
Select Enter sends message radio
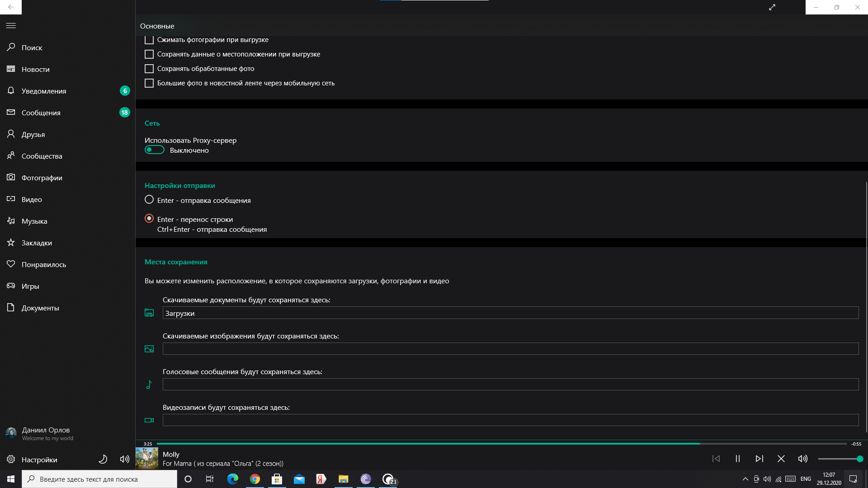pyautogui.click(x=149, y=200)
